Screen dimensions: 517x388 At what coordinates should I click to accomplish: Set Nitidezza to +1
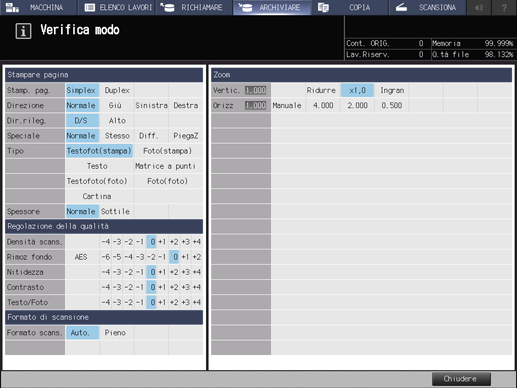[162, 272]
